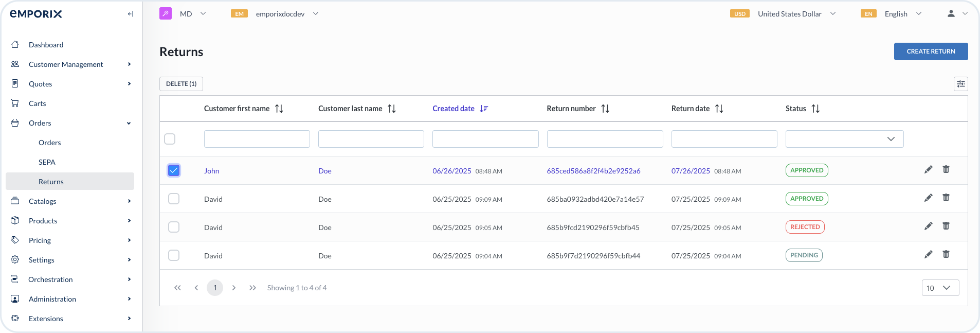Delete the rejected return using trash icon
Viewport: 980px width, 333px height.
point(946,226)
